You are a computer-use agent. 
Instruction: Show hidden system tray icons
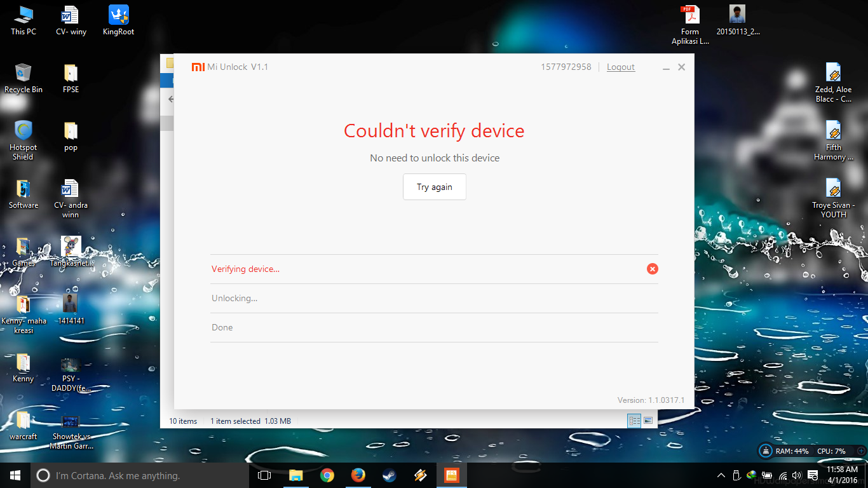721,475
